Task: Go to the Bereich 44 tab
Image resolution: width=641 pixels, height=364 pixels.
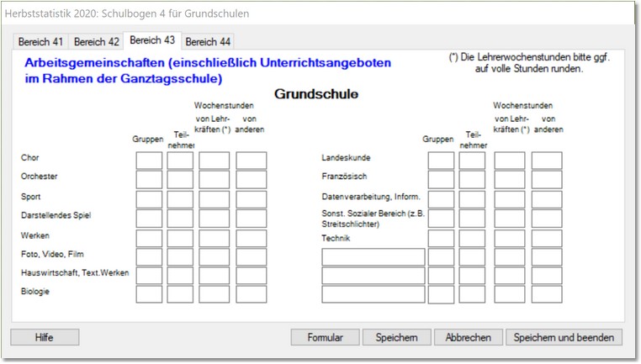Action: [x=207, y=41]
